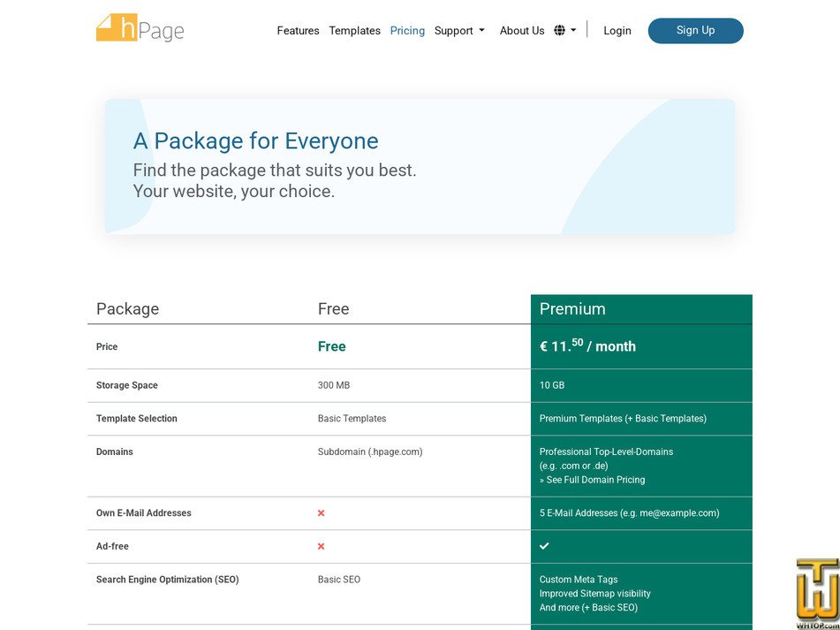
Task: Select the Pricing nav item
Action: point(407,31)
